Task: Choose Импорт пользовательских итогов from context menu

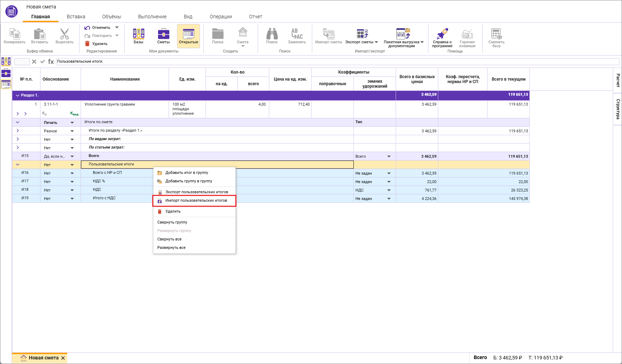Action: coord(196,201)
